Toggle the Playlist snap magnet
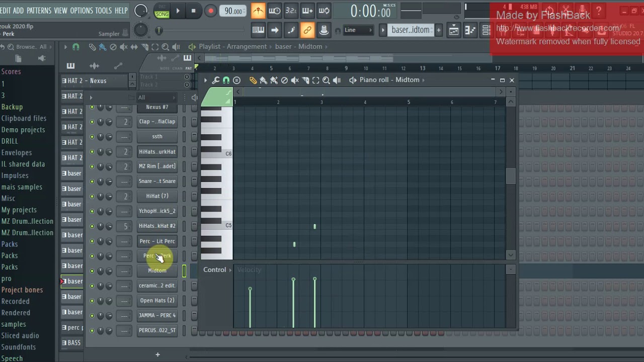 coord(75,47)
